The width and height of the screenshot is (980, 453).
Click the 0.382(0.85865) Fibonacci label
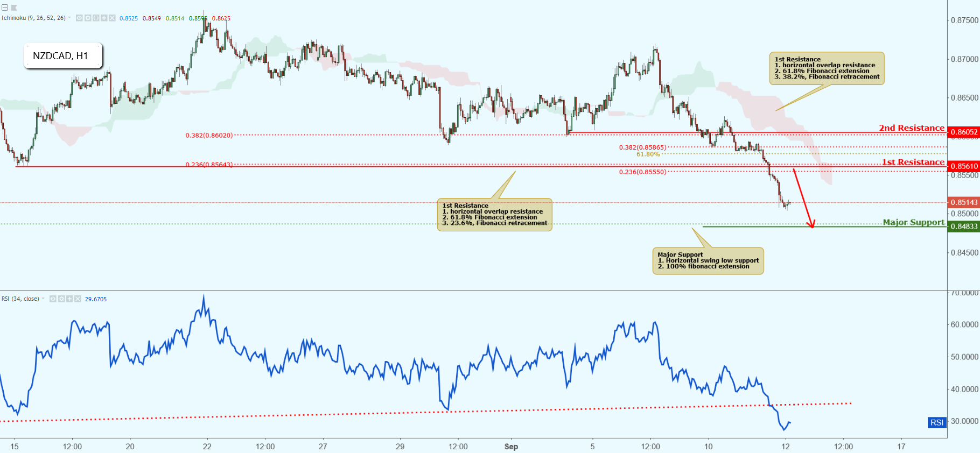pyautogui.click(x=642, y=147)
